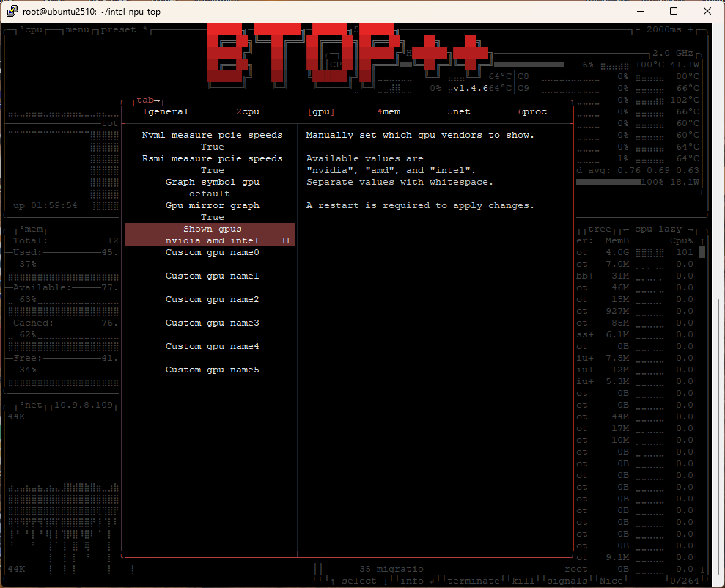This screenshot has width=725, height=588.
Task: Toggle Nvml measure pcie speeds True value
Action: point(212,147)
